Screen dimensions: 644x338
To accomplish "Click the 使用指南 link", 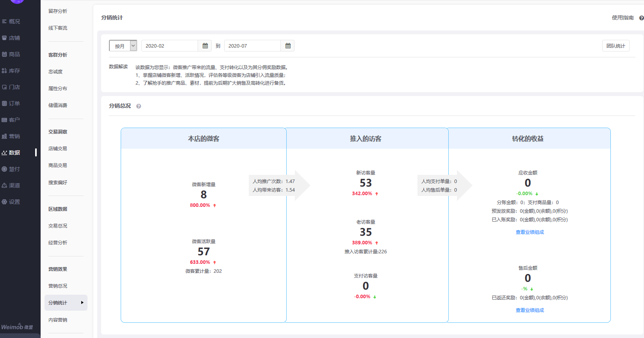I will click(x=623, y=18).
